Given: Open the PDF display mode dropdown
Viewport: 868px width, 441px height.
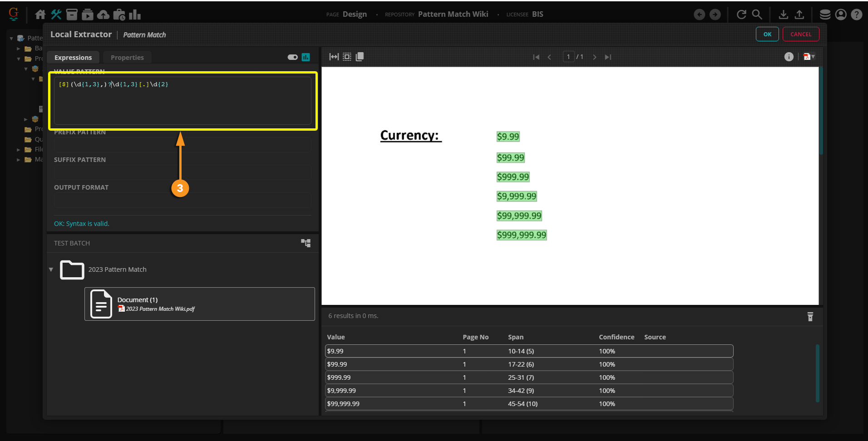Looking at the screenshot, I should coord(809,57).
